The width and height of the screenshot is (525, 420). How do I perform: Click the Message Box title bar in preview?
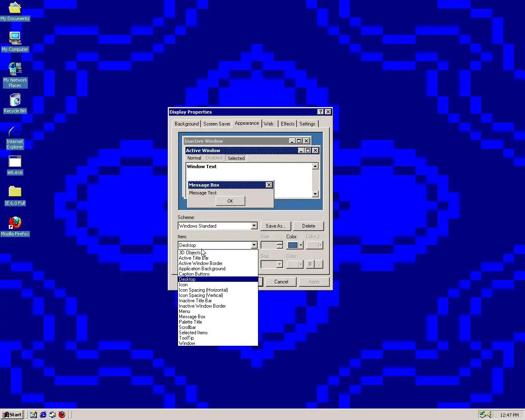coord(230,185)
